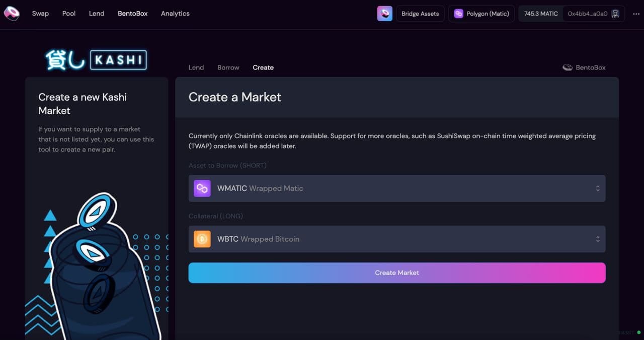The height and width of the screenshot is (340, 644).
Task: Click the WMATIC token icon
Action: 202,188
